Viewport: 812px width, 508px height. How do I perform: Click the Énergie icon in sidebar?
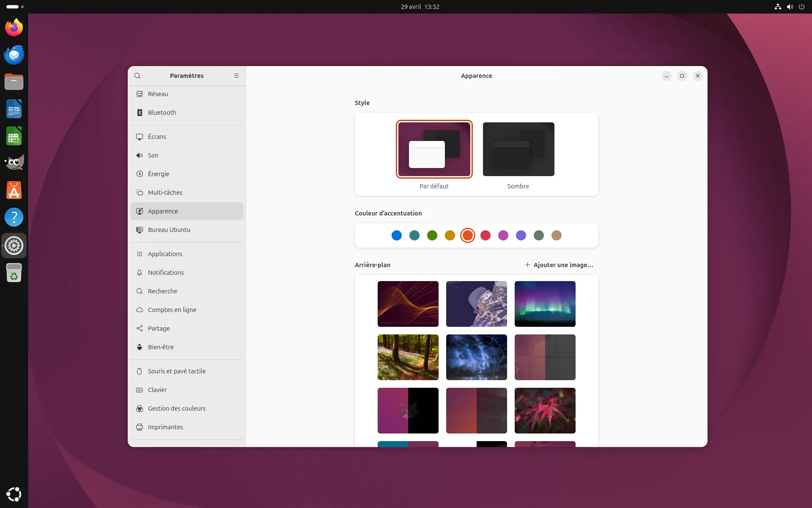click(x=140, y=174)
